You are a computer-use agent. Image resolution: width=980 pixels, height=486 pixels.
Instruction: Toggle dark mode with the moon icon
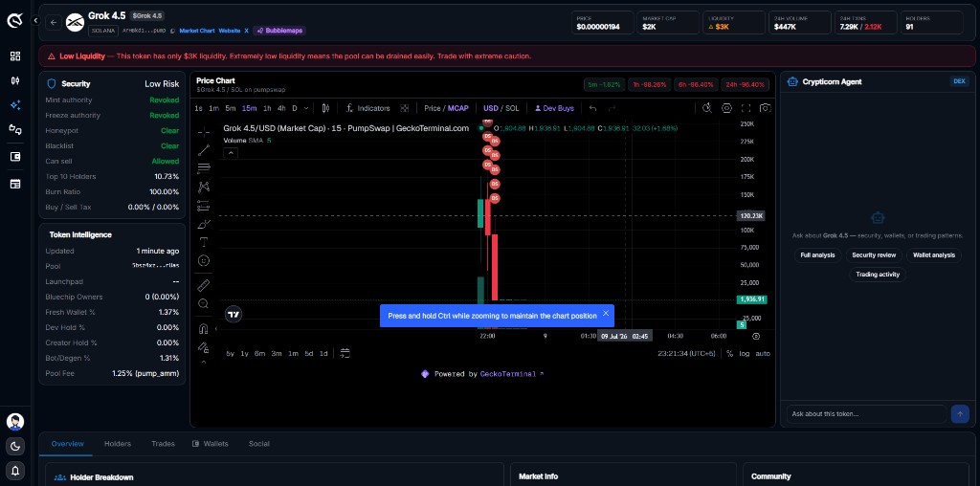15,446
